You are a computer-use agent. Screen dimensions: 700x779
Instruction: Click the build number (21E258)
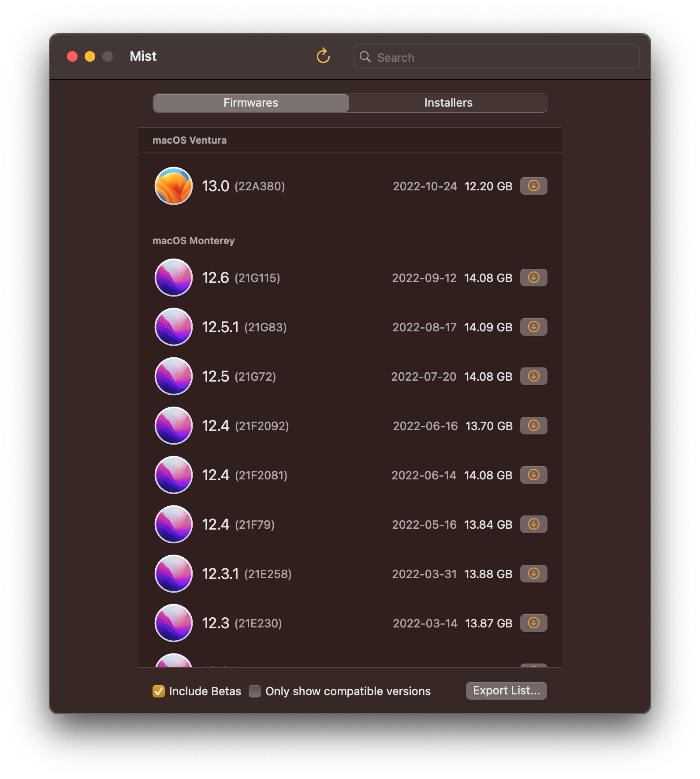268,574
